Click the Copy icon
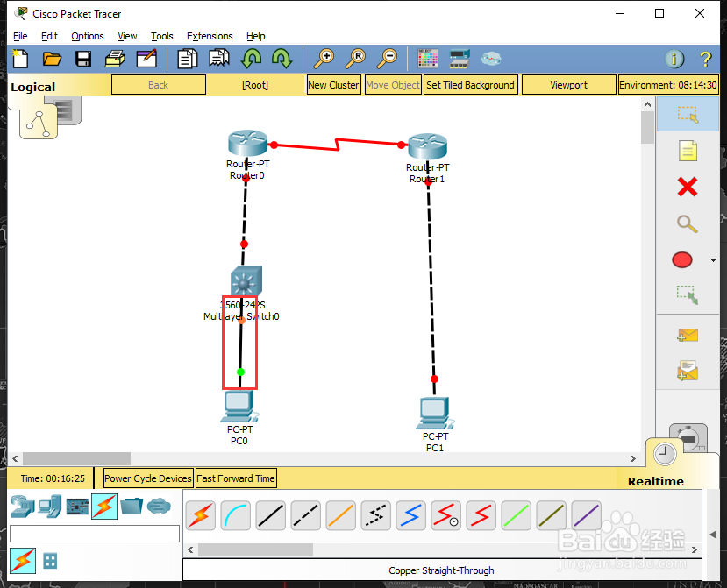727x588 pixels. pyautogui.click(x=188, y=59)
